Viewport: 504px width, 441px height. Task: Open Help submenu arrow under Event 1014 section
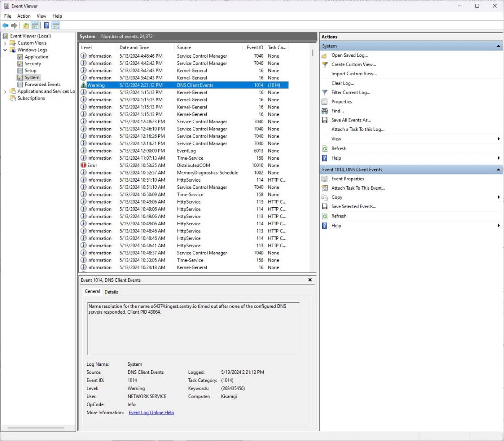[499, 226]
